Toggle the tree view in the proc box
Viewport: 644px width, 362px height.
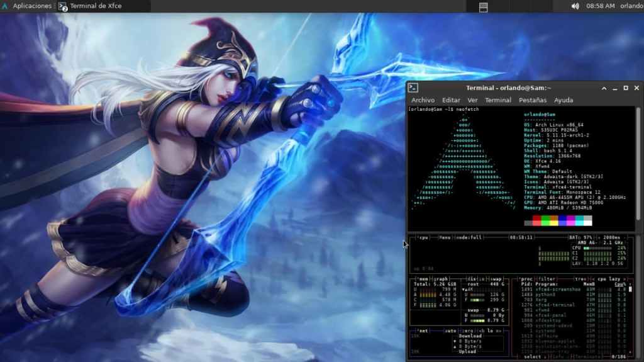(x=583, y=278)
